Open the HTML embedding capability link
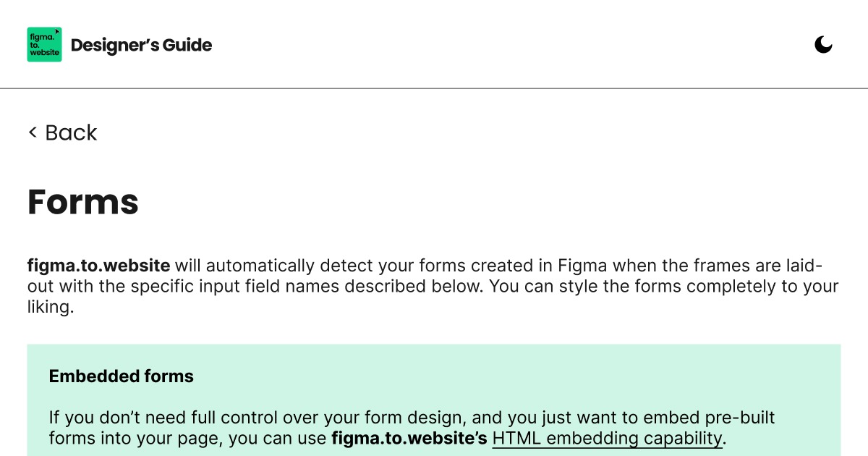Image resolution: width=868 pixels, height=456 pixels. pyautogui.click(x=606, y=438)
